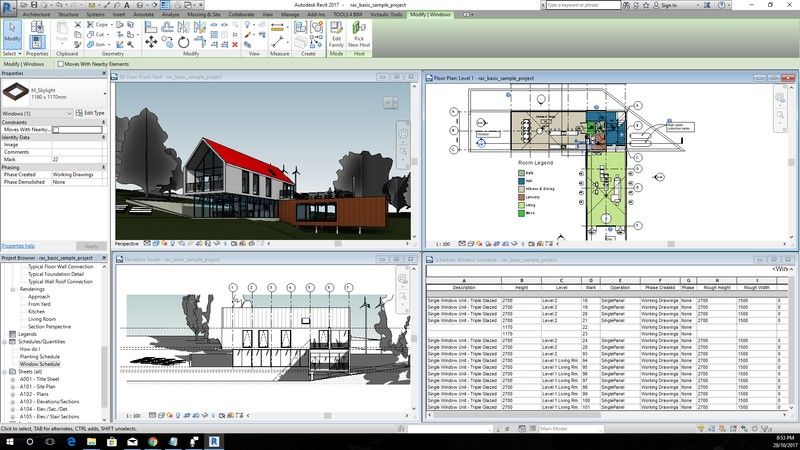This screenshot has width=800, height=450.
Task: Open the M_Skylight type selector dropdown
Action: click(x=105, y=93)
